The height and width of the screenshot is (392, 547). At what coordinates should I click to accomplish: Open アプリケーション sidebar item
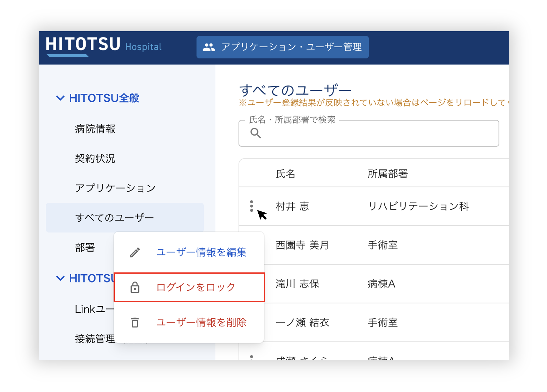point(115,188)
